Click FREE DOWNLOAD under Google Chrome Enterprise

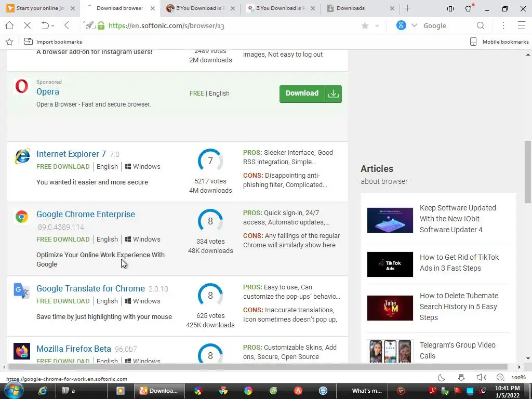click(63, 239)
